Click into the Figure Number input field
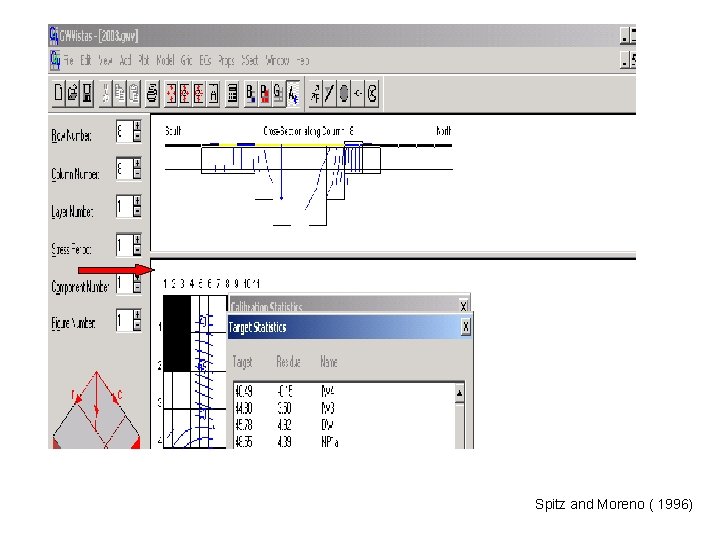720x540 pixels. click(124, 320)
